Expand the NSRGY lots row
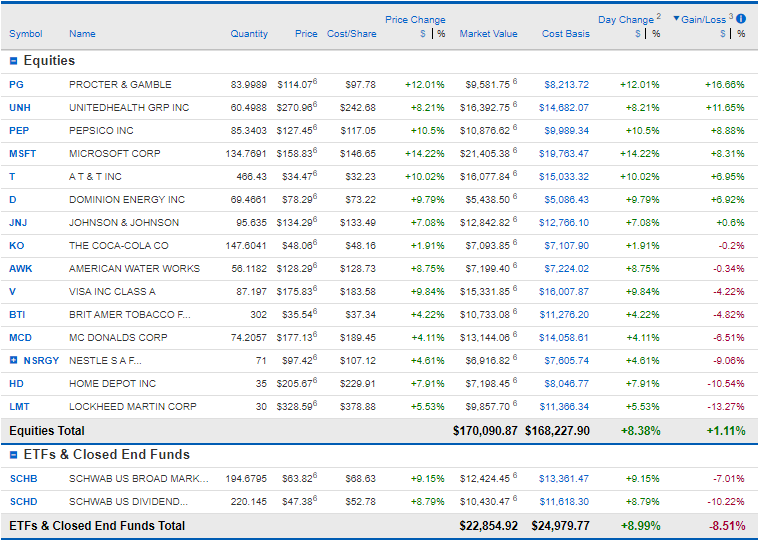758x541 pixels. [14, 360]
